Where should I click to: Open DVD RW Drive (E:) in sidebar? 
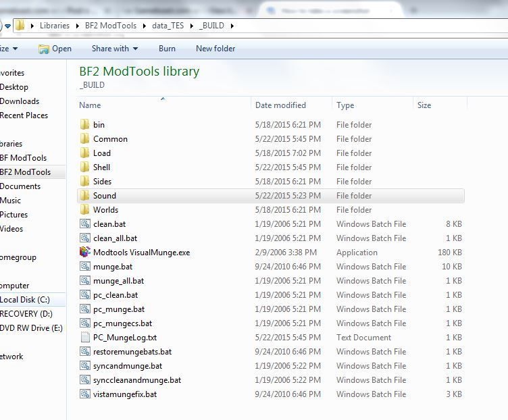pyautogui.click(x=31, y=328)
